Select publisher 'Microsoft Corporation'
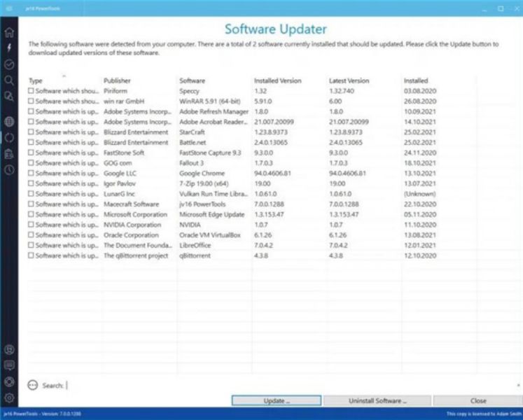 135,214
